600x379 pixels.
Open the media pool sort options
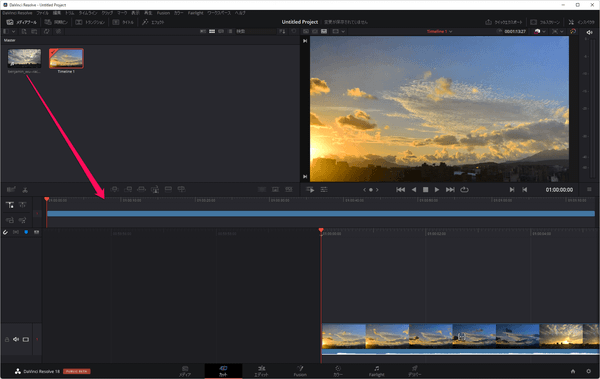[282, 31]
